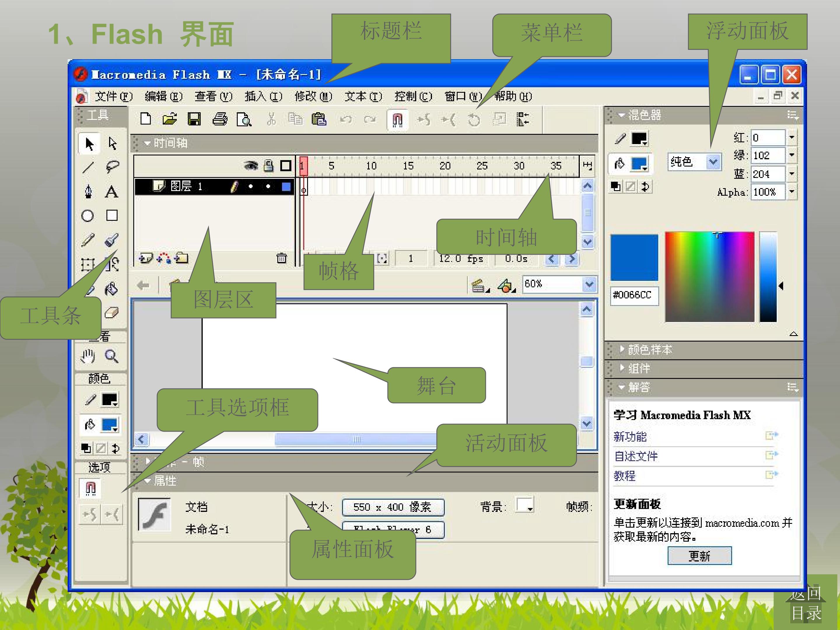
Task: Open the 查看(V) menu
Action: coord(213,97)
